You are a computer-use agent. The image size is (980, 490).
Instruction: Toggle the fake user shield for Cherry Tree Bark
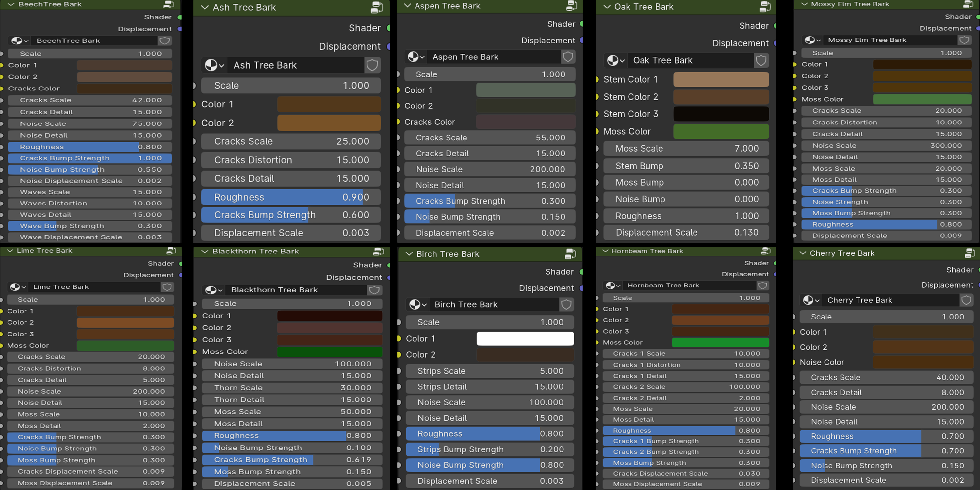(x=966, y=300)
